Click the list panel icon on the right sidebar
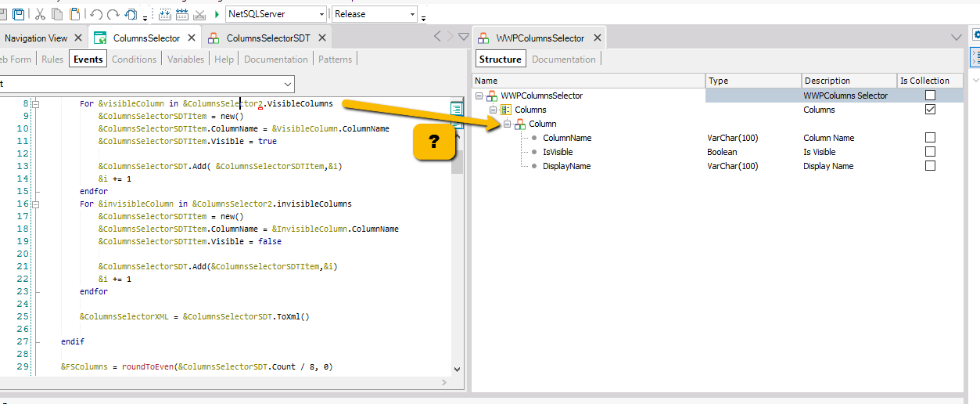 pos(975,56)
